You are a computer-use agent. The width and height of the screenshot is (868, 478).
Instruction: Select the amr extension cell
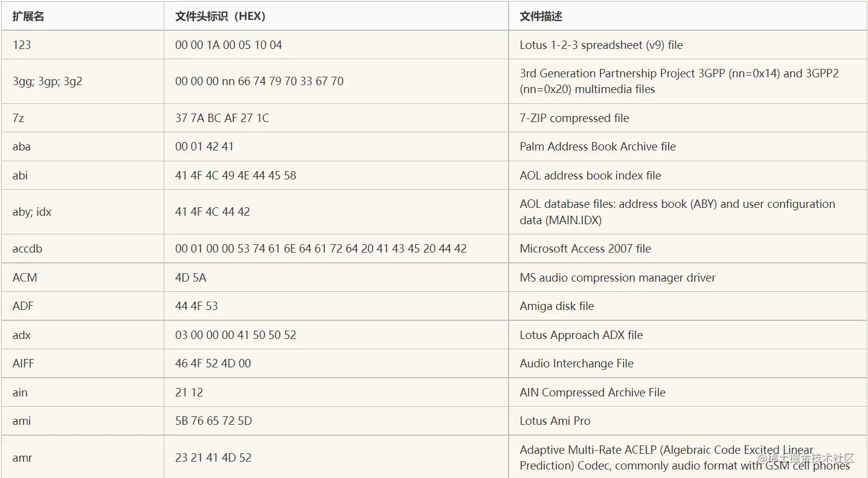coord(22,457)
